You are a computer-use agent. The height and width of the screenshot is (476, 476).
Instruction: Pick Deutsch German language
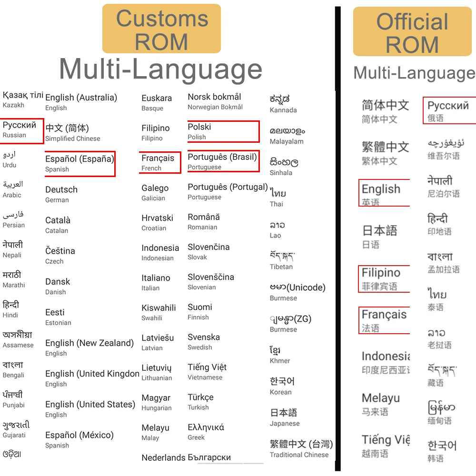click(61, 194)
